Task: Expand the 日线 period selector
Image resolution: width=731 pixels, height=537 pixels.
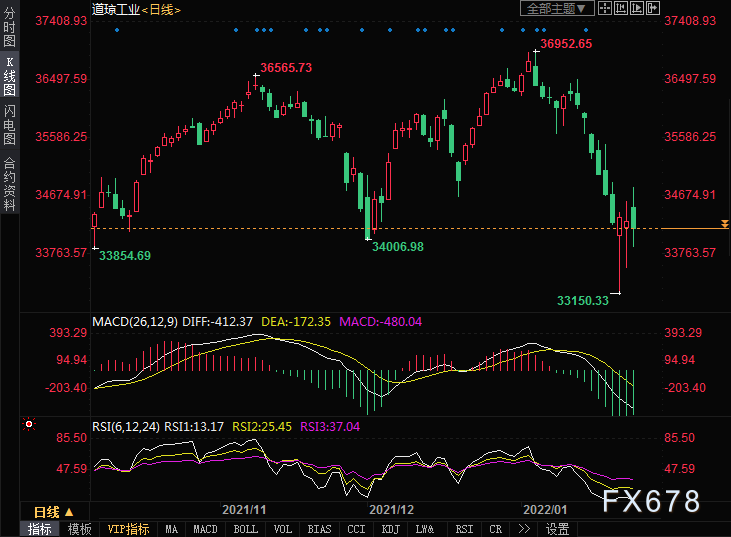Action: [54, 512]
